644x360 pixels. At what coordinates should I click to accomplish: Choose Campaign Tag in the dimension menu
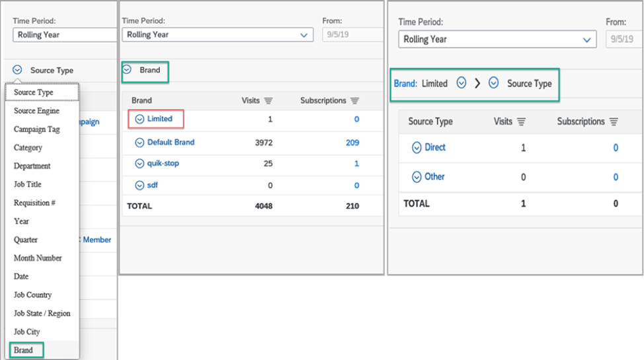click(37, 129)
